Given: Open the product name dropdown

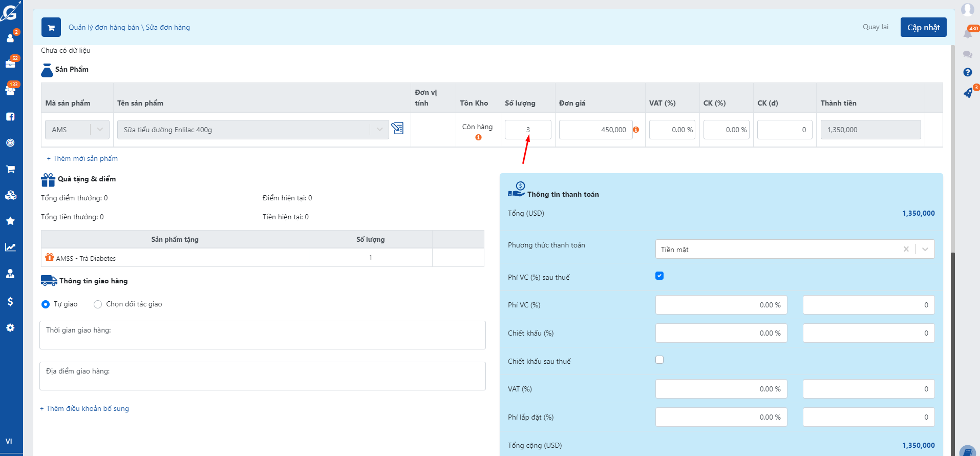Looking at the screenshot, I should 379,130.
